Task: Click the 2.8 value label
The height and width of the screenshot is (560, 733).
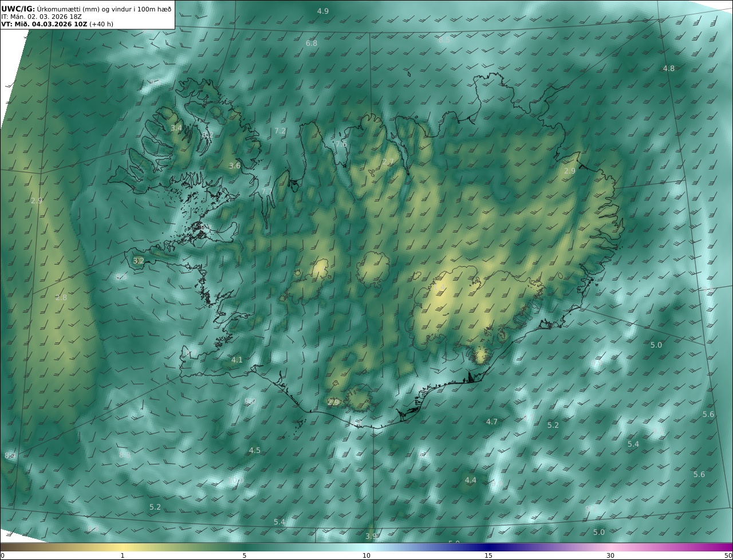Action: pos(61,298)
